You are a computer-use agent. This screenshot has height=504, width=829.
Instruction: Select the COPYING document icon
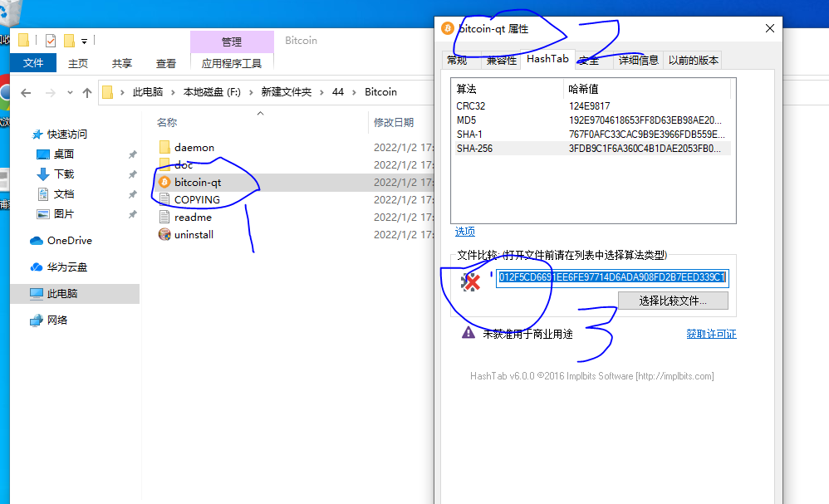pyautogui.click(x=165, y=200)
